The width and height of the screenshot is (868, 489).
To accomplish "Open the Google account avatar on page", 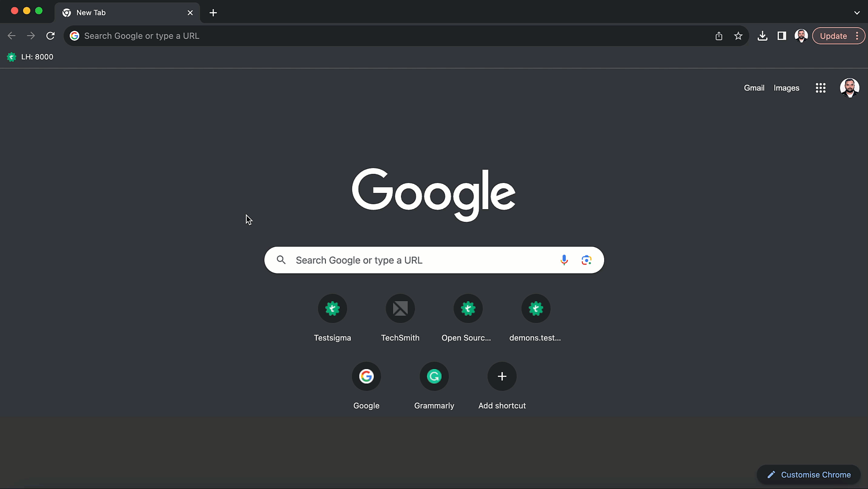I will [x=849, y=88].
